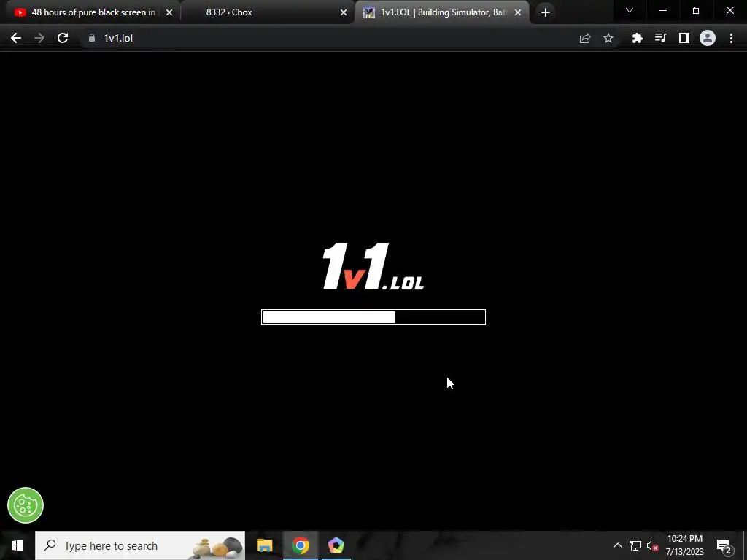Image resolution: width=747 pixels, height=560 pixels.
Task: Open cookie preferences green icon
Action: pos(26,505)
